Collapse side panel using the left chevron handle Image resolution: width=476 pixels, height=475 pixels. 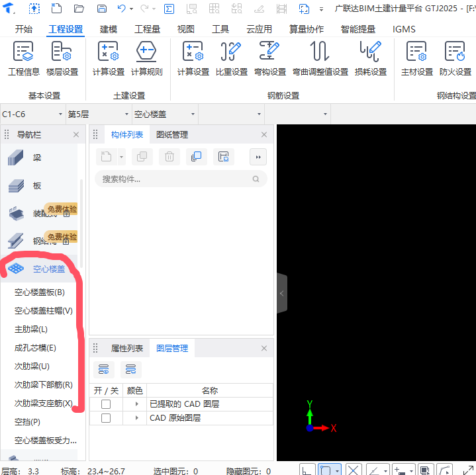coord(282,293)
